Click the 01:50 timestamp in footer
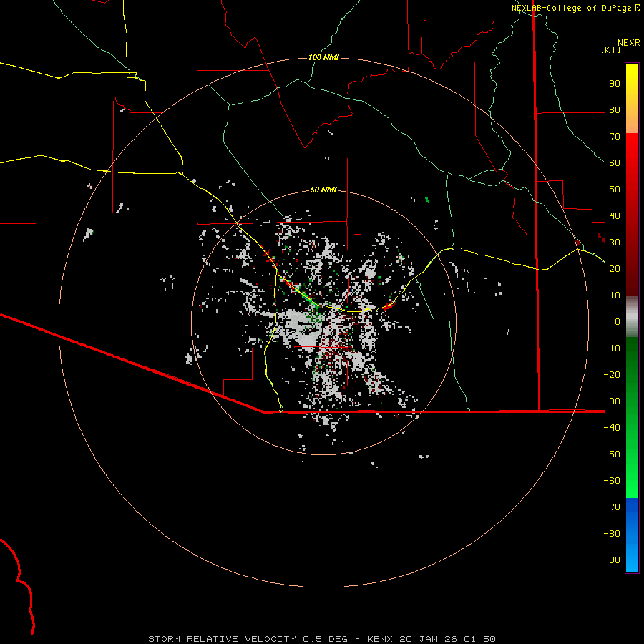644x644 pixels. pyautogui.click(x=479, y=639)
